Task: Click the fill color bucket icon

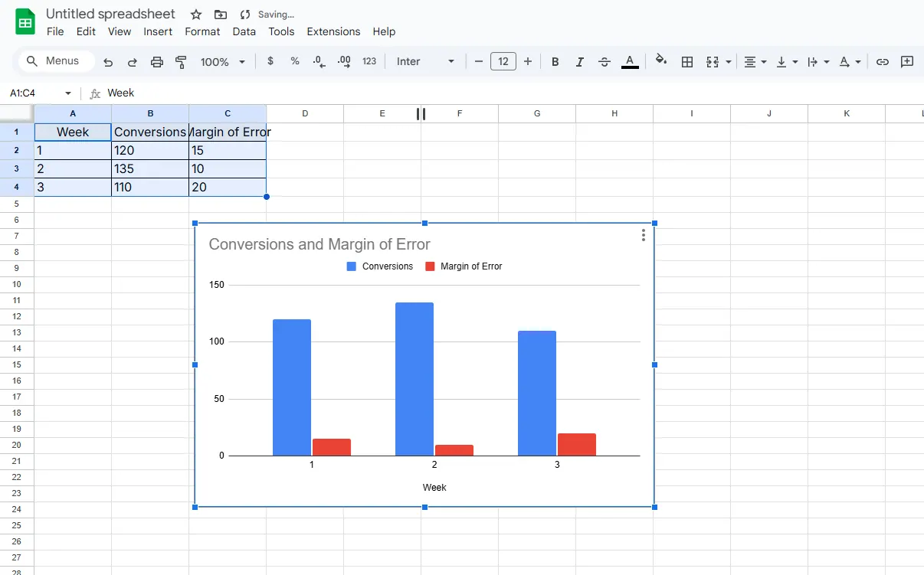Action: 661,61
